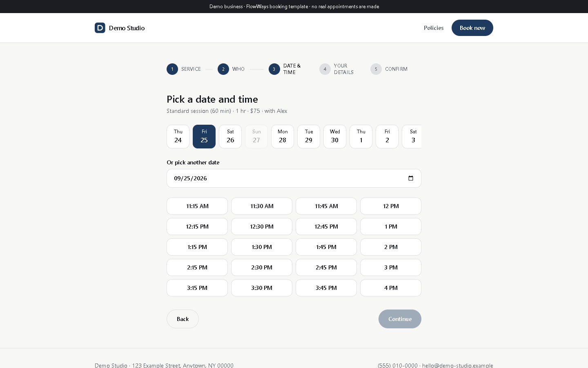Viewport: 588px width, 368px height.
Task: Pick the 12:30 PM slot
Action: pos(262,227)
